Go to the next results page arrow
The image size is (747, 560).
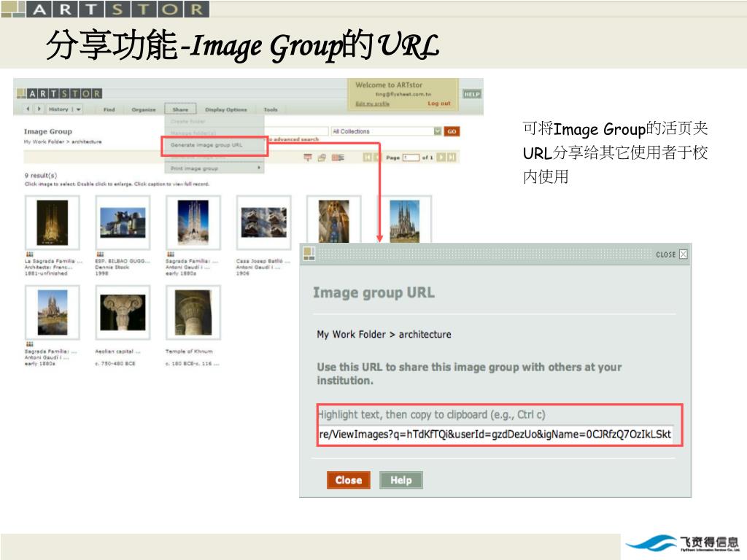441,157
